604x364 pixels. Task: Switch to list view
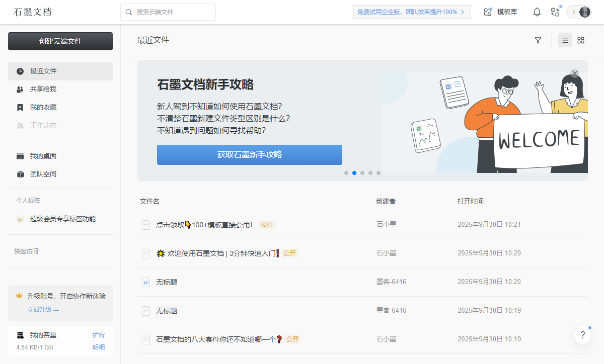(565, 40)
